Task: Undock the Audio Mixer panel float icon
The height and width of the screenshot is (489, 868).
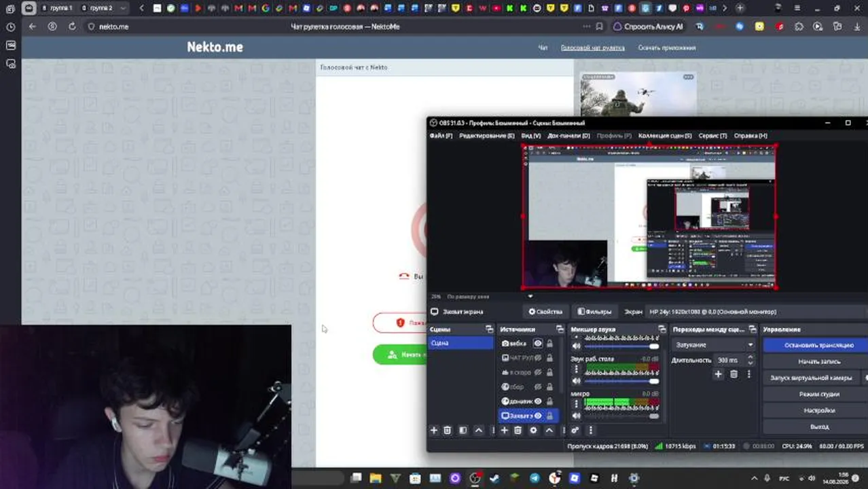Action: click(662, 329)
